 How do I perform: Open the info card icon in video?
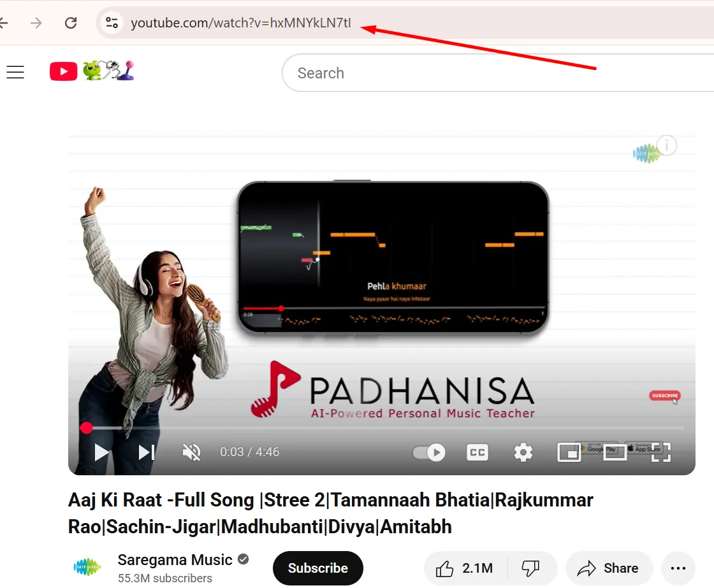[667, 146]
